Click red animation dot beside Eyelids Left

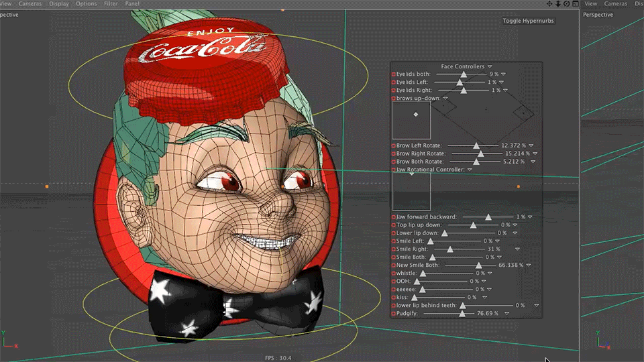coord(394,82)
